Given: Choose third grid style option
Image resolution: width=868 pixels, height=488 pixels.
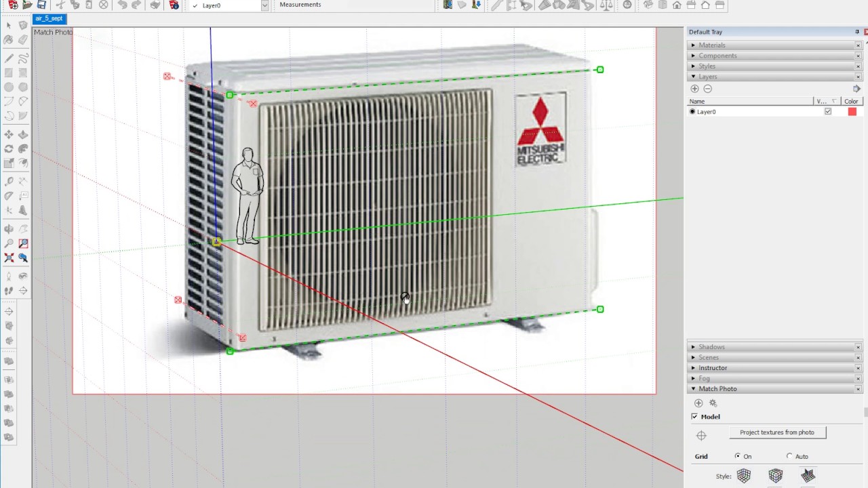Looking at the screenshot, I should [808, 476].
